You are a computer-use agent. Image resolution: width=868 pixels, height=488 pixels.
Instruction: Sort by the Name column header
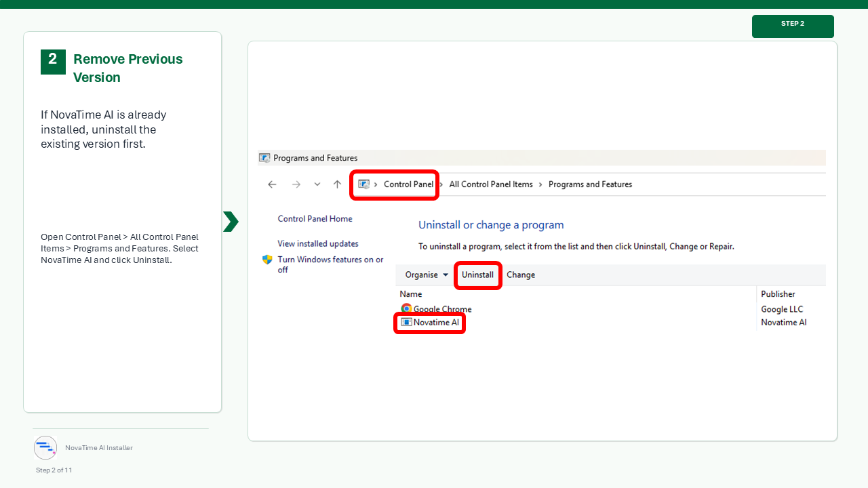coord(411,294)
